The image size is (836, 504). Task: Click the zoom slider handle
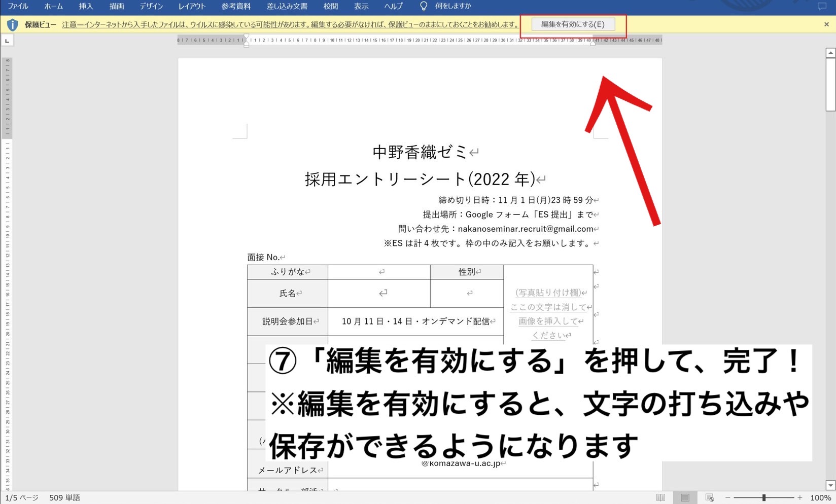[764, 498]
